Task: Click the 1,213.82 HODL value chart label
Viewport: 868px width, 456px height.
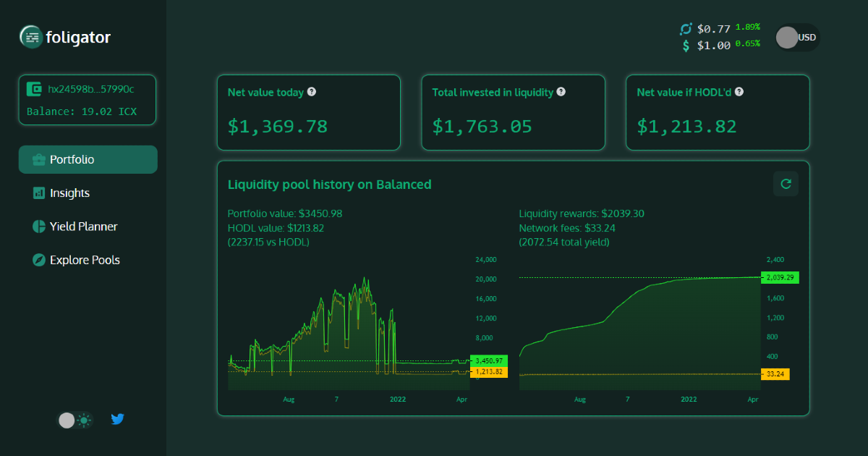Action: (x=489, y=372)
